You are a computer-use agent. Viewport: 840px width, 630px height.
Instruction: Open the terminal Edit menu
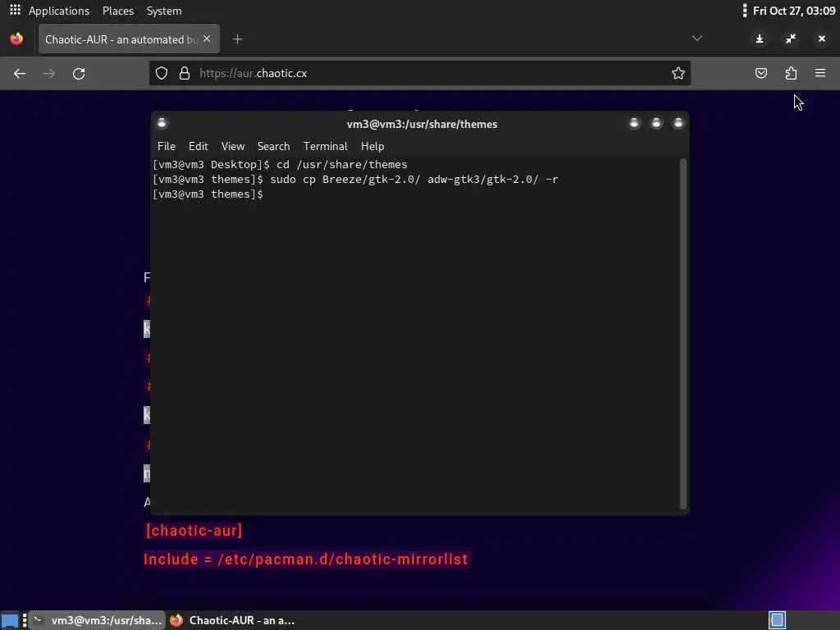pyautogui.click(x=198, y=146)
